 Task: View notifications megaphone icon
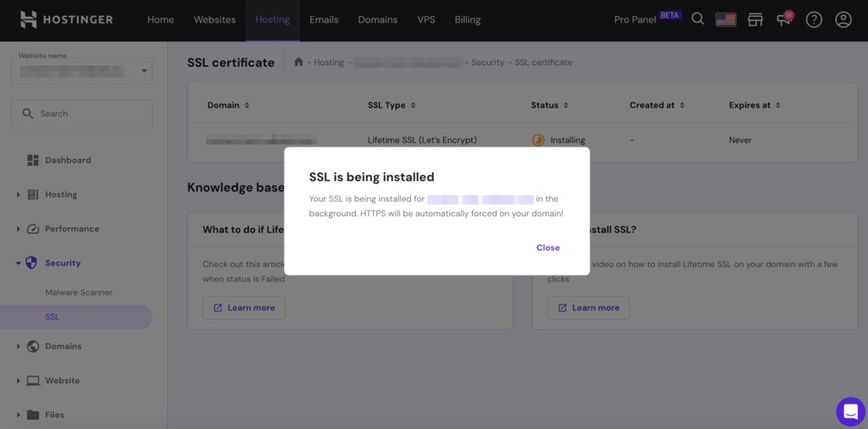[x=784, y=19]
